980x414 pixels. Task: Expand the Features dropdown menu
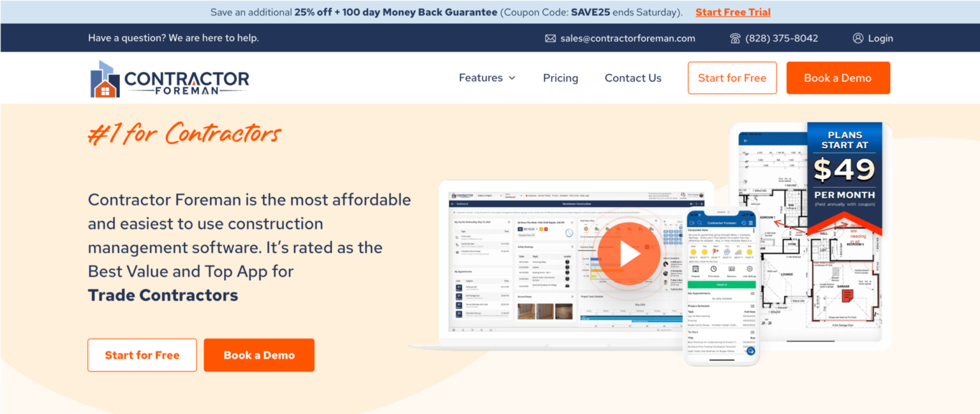pyautogui.click(x=486, y=78)
